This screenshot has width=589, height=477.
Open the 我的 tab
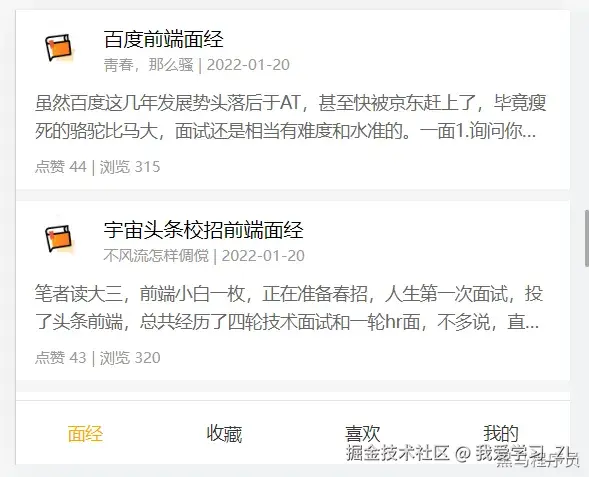pyautogui.click(x=501, y=433)
